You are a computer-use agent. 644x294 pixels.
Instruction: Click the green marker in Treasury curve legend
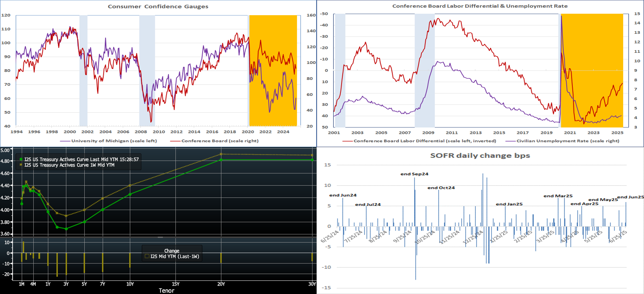coord(21,159)
